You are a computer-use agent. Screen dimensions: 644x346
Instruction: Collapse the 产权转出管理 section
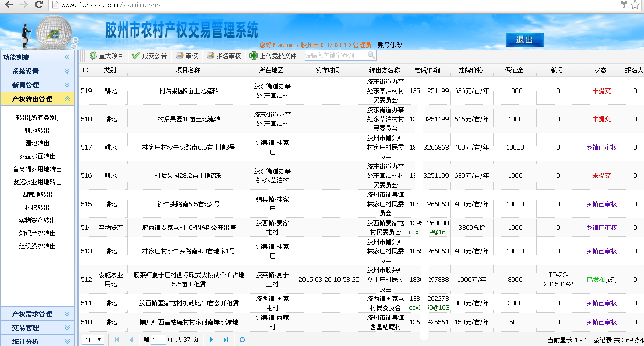37,99
